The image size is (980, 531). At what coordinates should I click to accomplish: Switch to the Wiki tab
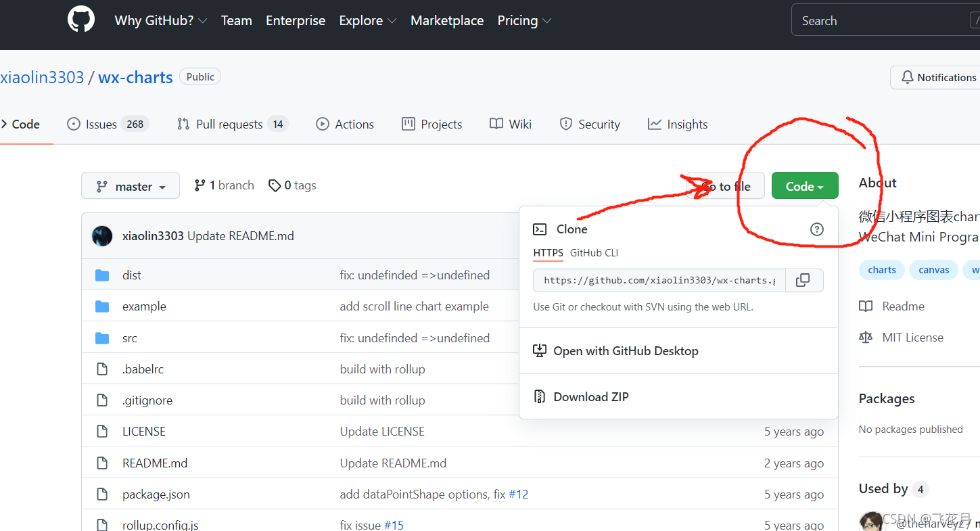click(511, 124)
